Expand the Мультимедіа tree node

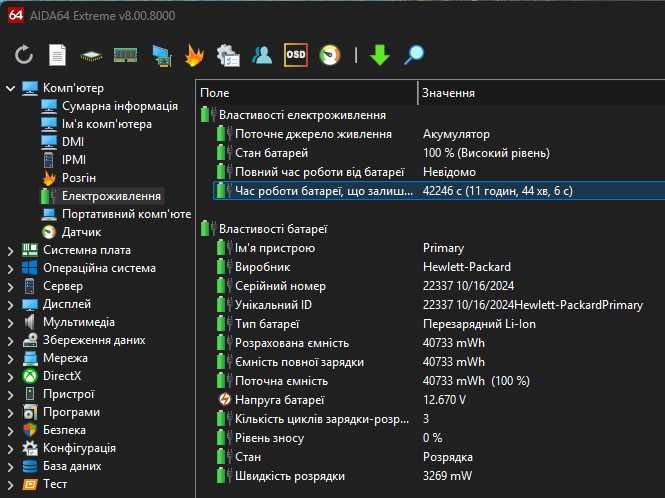[10, 323]
